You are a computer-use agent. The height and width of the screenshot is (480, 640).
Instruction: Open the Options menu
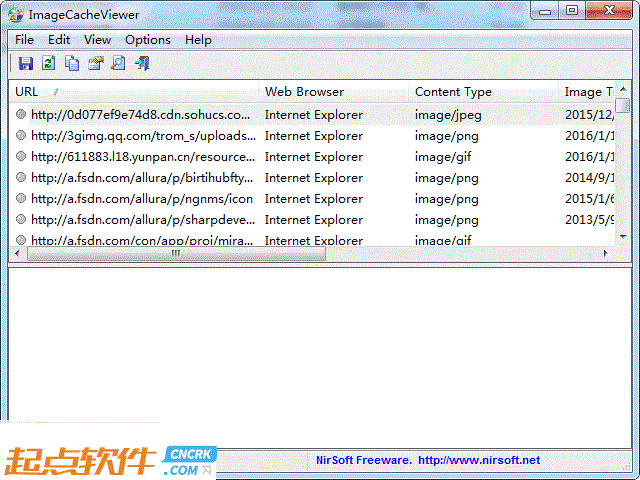point(148,40)
